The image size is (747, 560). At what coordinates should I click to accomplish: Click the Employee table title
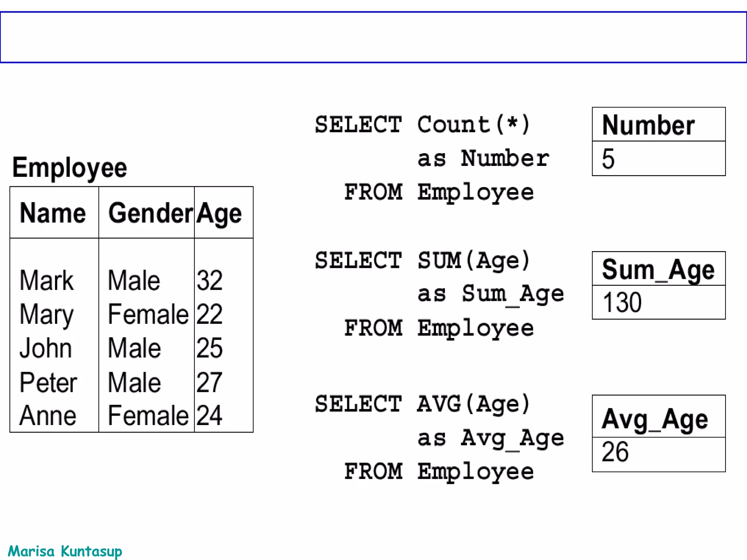[x=70, y=168]
